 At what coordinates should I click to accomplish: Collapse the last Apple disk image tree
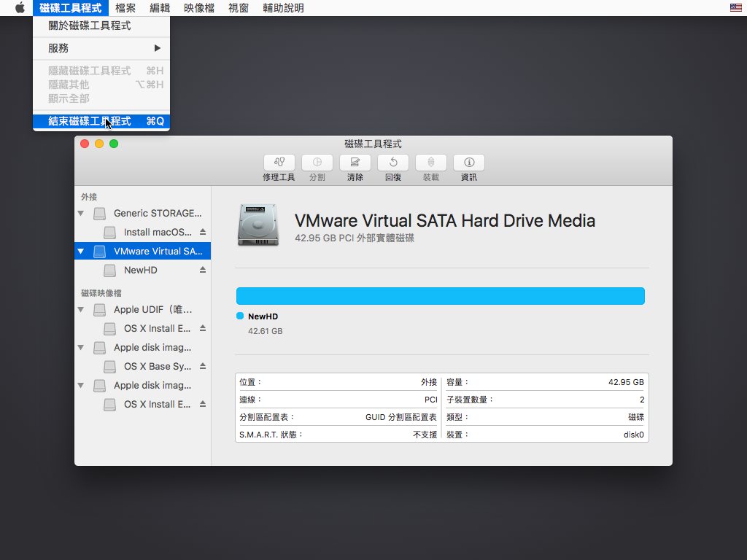[x=81, y=385]
